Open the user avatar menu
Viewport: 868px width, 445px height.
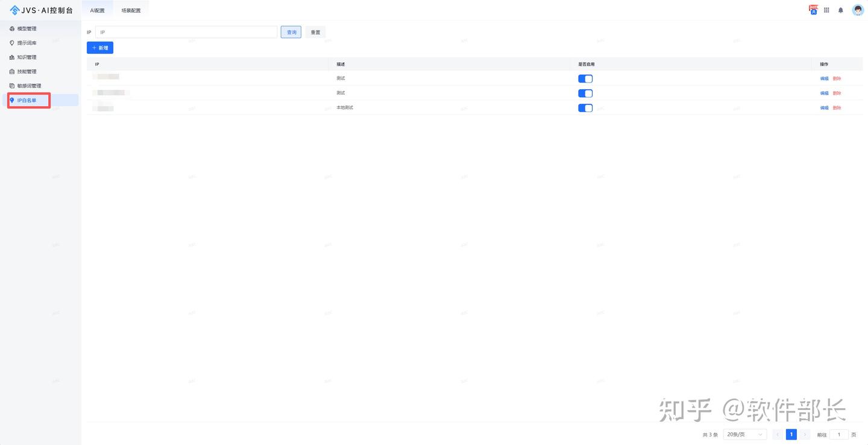point(858,10)
